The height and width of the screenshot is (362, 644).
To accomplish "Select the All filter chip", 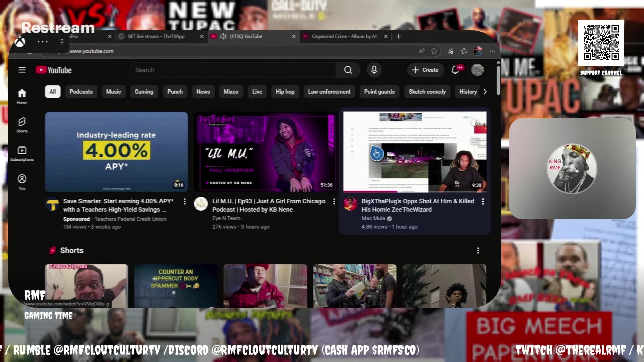I will [52, 92].
